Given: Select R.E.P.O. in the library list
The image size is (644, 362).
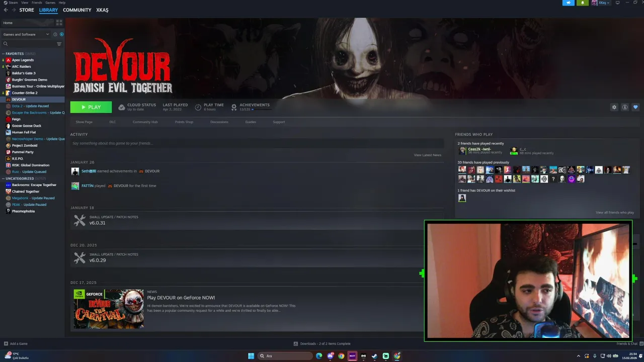Looking at the screenshot, I should pyautogui.click(x=18, y=158).
